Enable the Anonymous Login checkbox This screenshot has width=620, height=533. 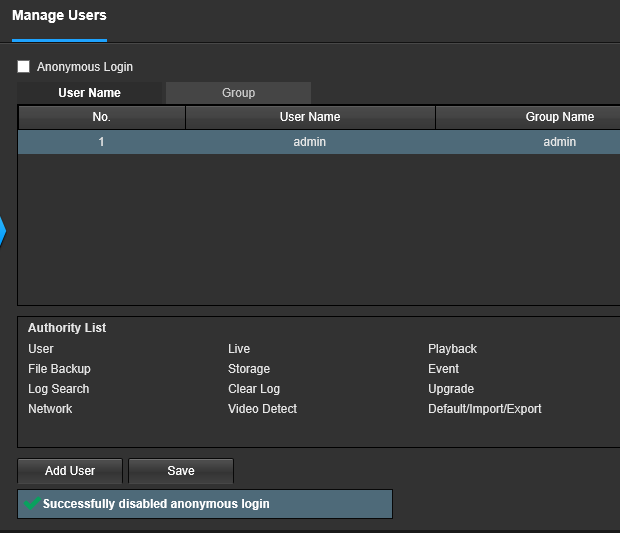(24, 67)
